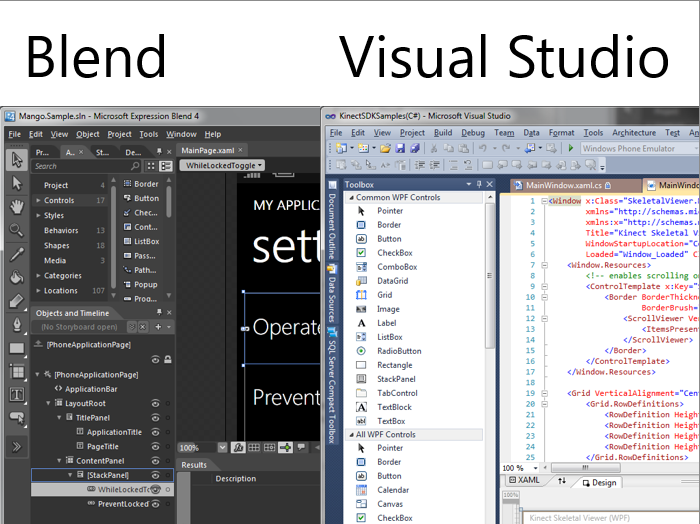Select the Selection arrow tool in Blend
Viewport: 700px width, 524px height.
tap(17, 160)
